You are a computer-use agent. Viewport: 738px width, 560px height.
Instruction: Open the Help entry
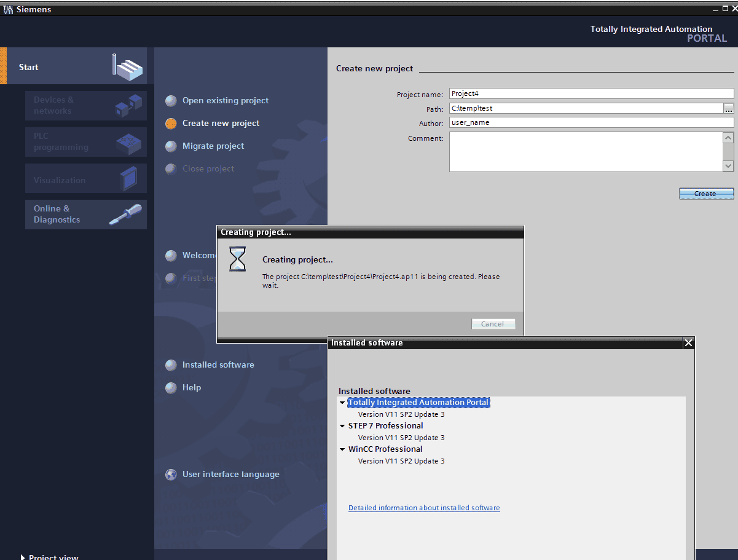(x=192, y=388)
